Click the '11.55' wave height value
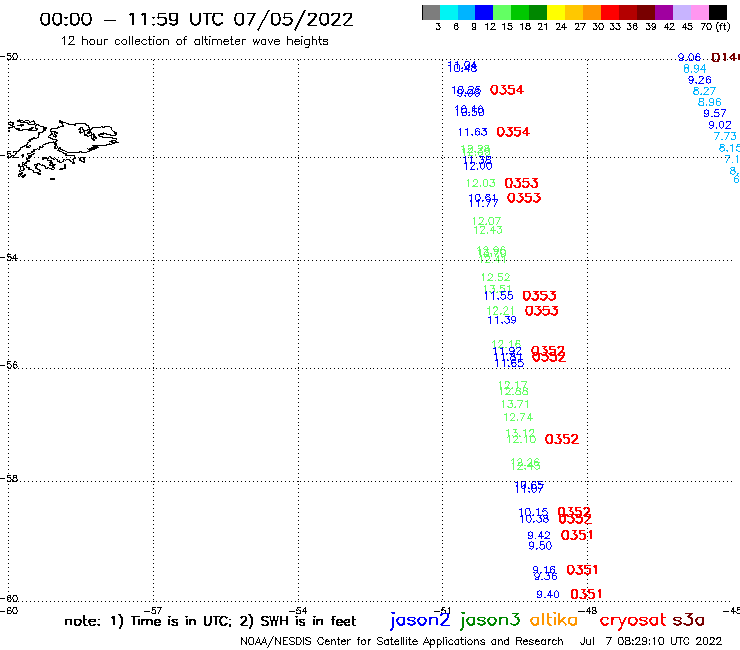740x650 pixels. point(498,296)
